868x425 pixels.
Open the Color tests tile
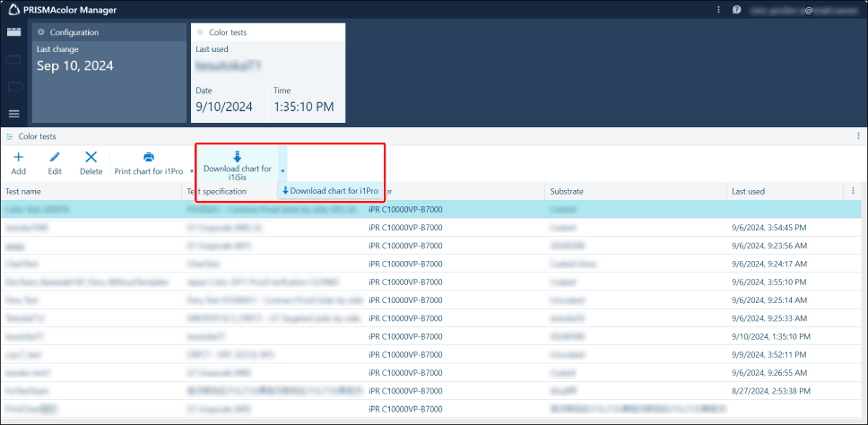click(x=267, y=72)
